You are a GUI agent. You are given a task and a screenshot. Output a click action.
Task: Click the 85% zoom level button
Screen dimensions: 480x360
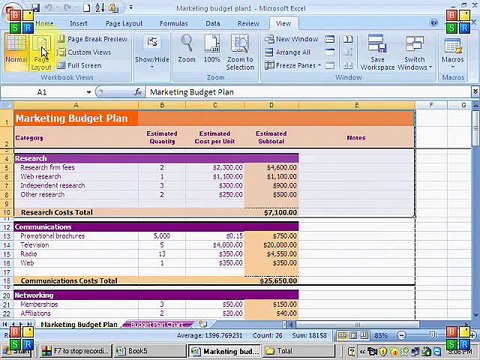(x=381, y=335)
